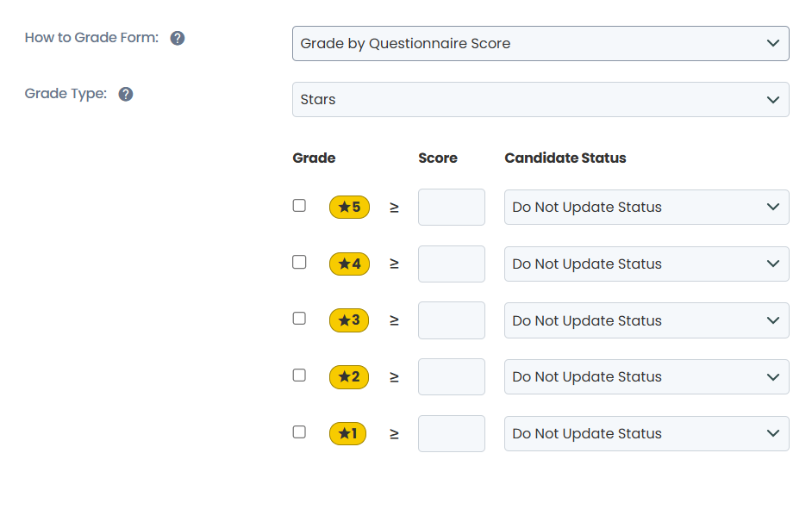Viewport: 812px width, 509px height.
Task: Focus the score field for 5 stars
Action: point(452,207)
